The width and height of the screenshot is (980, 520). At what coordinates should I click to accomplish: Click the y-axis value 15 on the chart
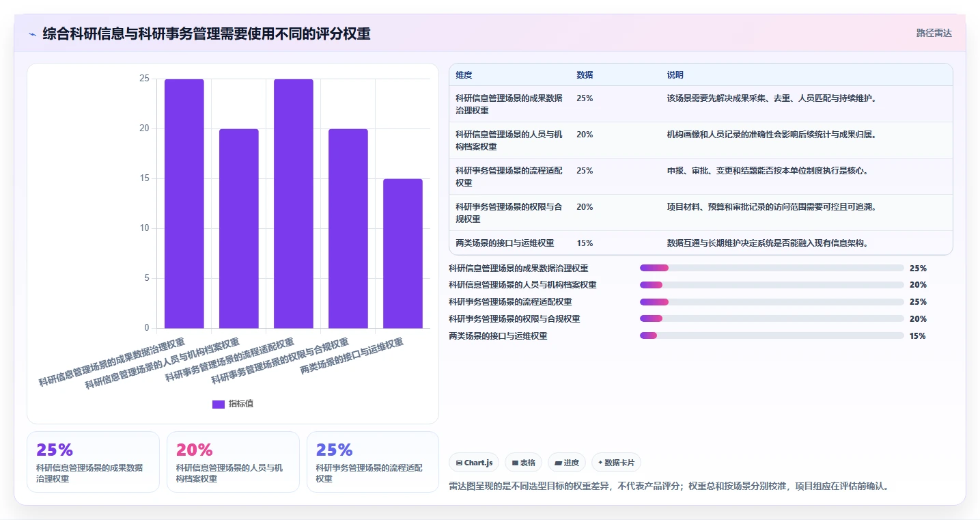pyautogui.click(x=144, y=178)
